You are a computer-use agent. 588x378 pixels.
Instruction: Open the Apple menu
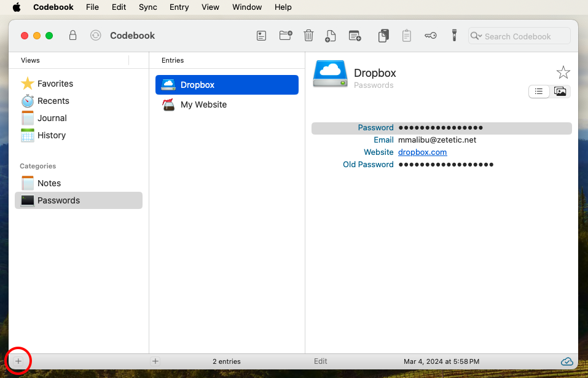tap(17, 7)
